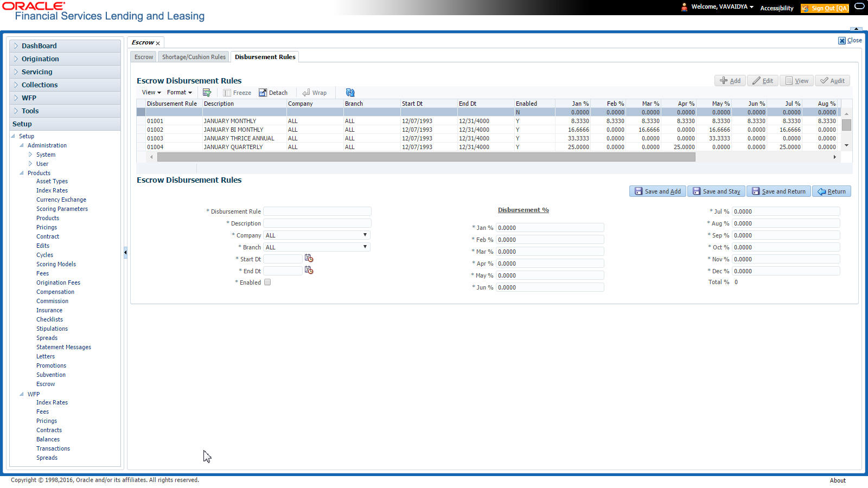Click the Add button

730,81
